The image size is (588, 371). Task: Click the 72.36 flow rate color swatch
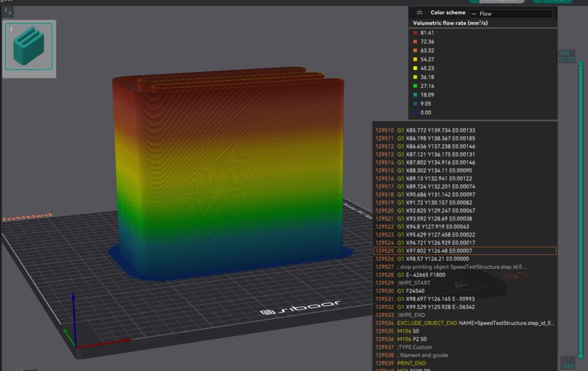pyautogui.click(x=415, y=42)
